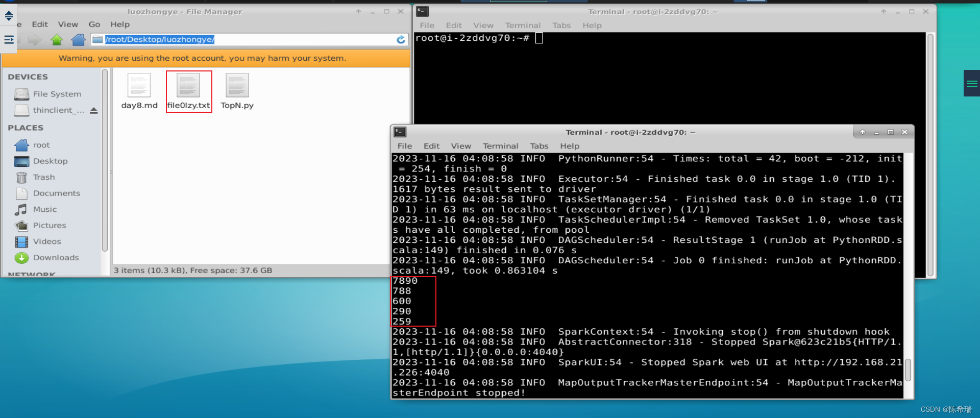The width and height of the screenshot is (980, 418).
Task: Open Terminal menu in front terminal
Action: point(500,146)
